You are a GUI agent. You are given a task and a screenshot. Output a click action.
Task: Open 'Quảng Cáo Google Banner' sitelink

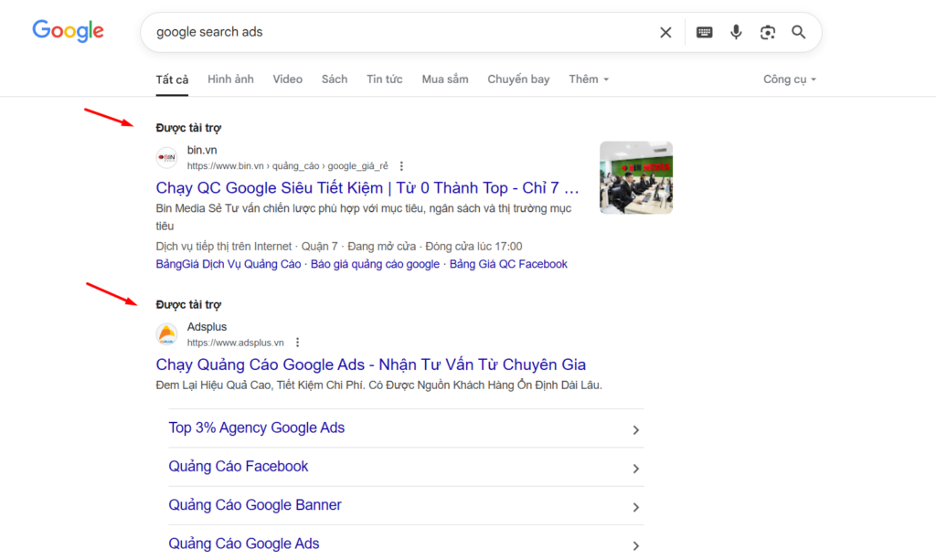pos(255,505)
